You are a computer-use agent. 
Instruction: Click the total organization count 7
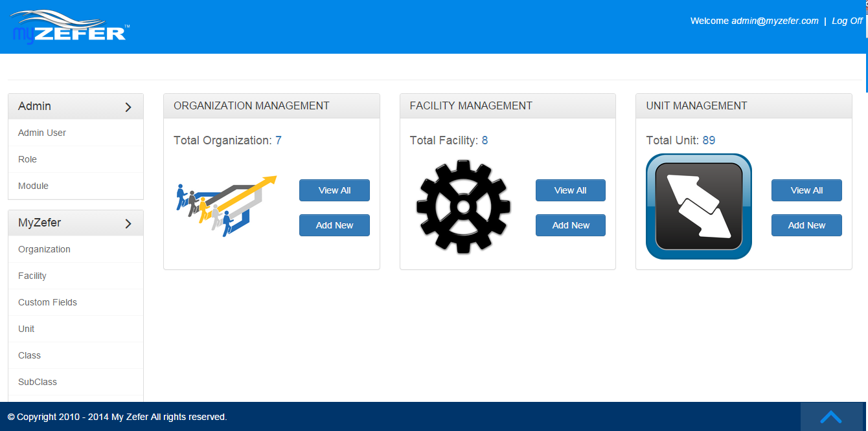coord(279,140)
